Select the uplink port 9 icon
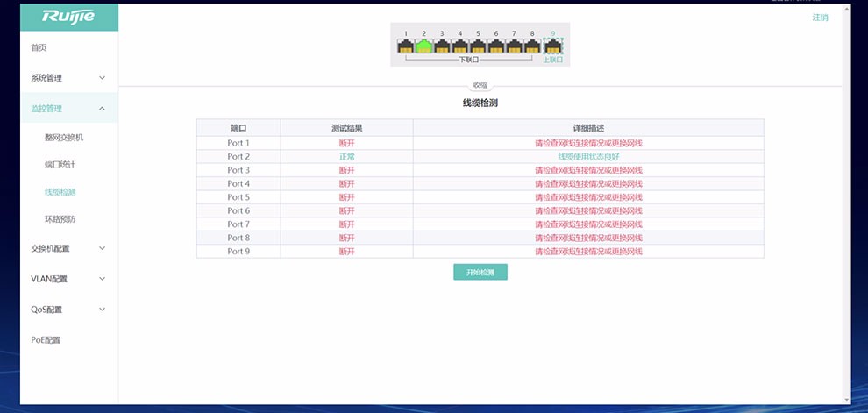 point(553,46)
